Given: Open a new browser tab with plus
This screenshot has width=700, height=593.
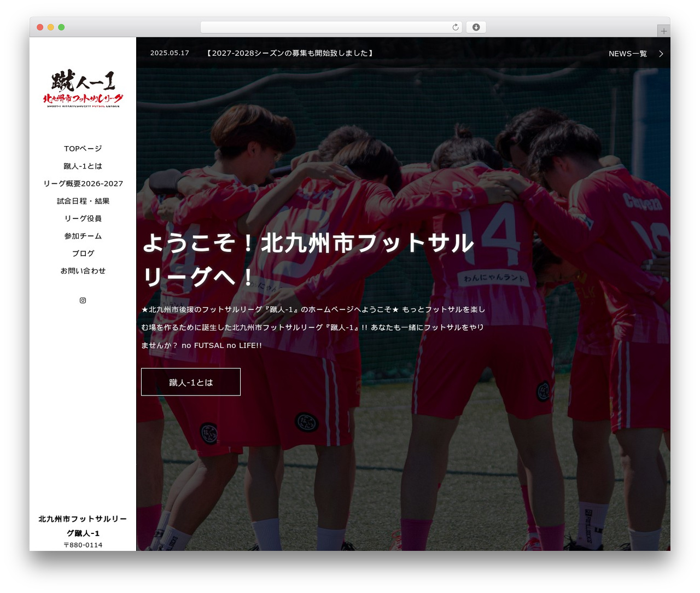Looking at the screenshot, I should coord(663,31).
